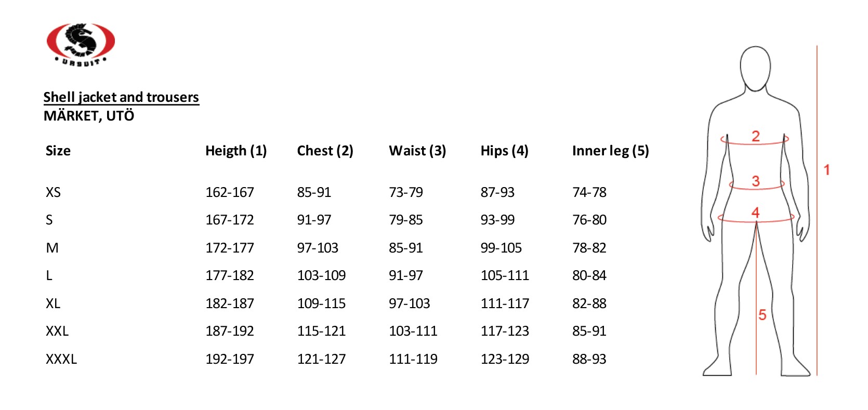
Task: Click the MÄRKET, UTÖ product name text
Action: pyautogui.click(x=89, y=115)
